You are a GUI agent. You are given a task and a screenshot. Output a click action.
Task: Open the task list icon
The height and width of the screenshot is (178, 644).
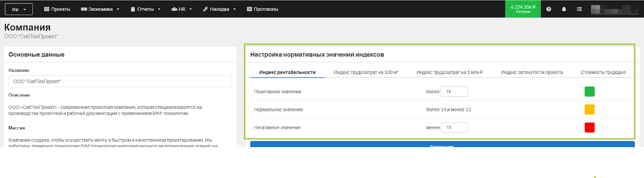click(x=579, y=9)
